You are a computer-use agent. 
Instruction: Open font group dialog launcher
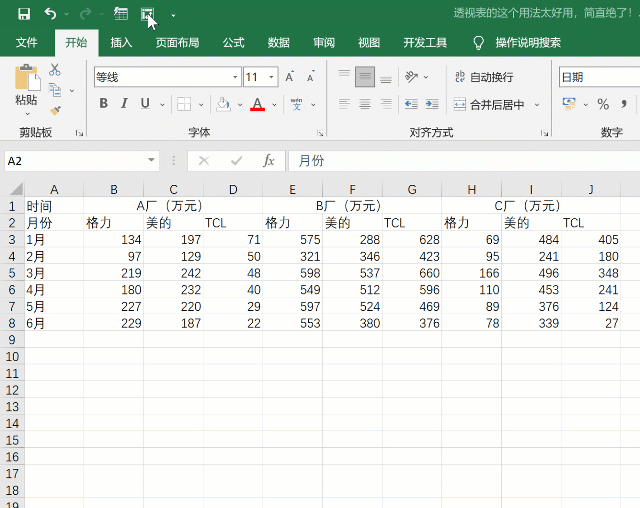click(320, 133)
